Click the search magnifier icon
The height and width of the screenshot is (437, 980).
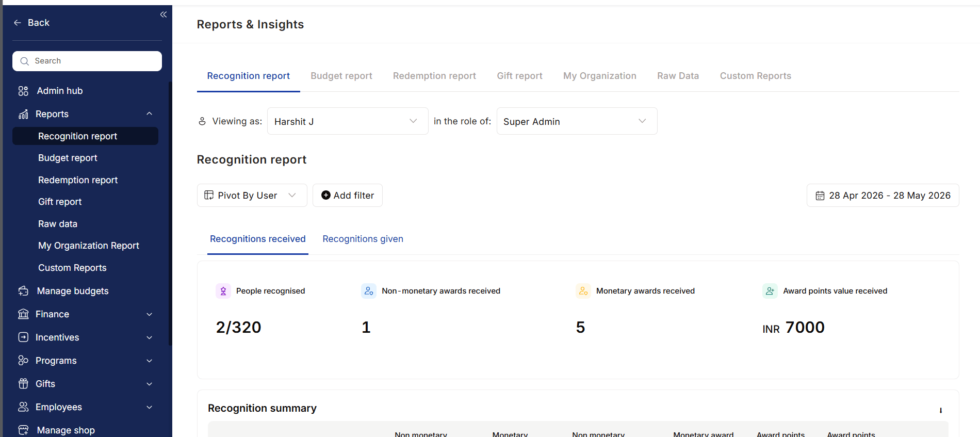pos(24,61)
